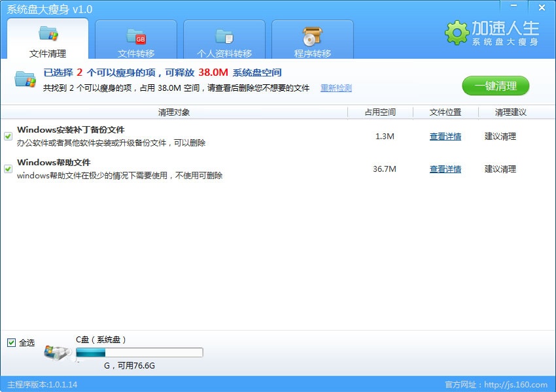This screenshot has height=392, width=556.
Task: Close the 系统盘大瘦身 window
Action: pyautogui.click(x=542, y=7)
